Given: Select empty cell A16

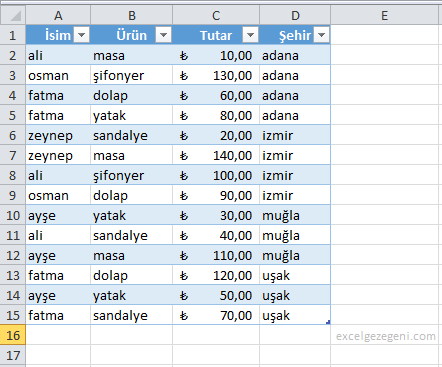Looking at the screenshot, I should [58, 335].
